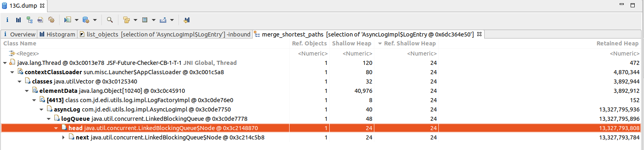
Task: Collapse the [4413] LogFactoryImpl class node
Action: coord(34,100)
